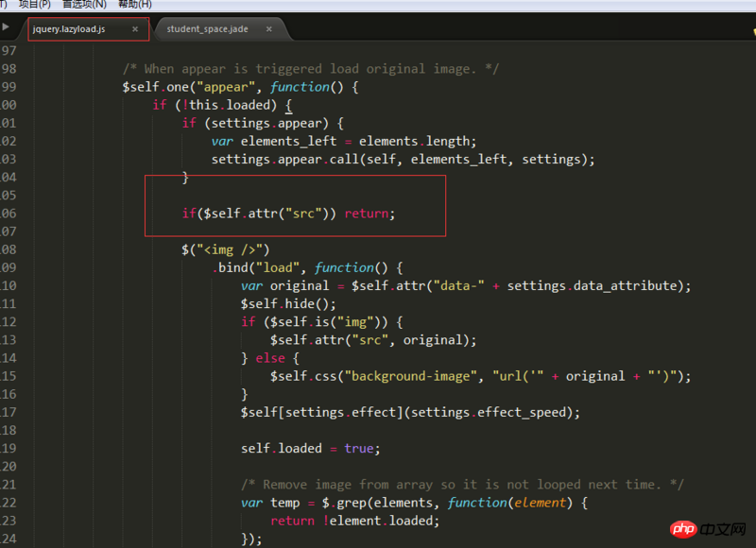Click the 'element' function parameter
The height and width of the screenshot is (548, 756).
click(x=540, y=503)
